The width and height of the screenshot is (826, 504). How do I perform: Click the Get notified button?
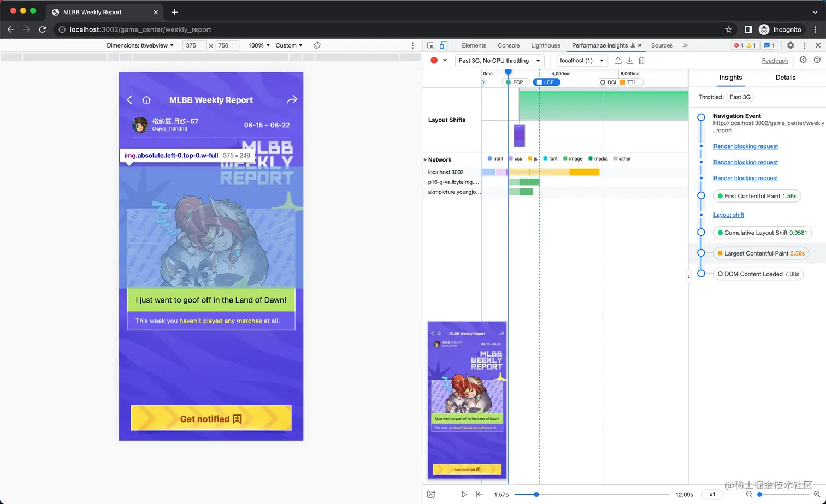(211, 418)
